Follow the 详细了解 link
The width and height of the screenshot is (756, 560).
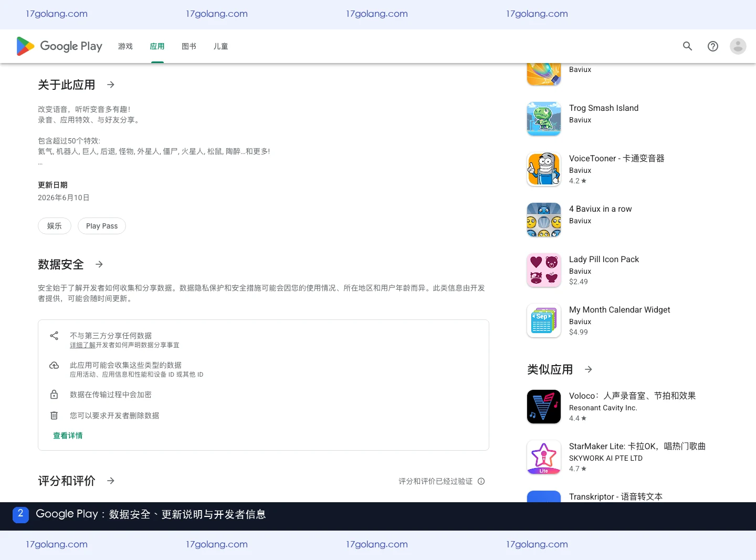tap(83, 345)
